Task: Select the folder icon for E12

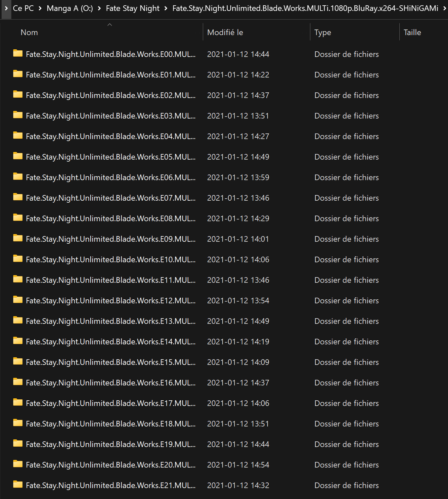Action: point(18,300)
